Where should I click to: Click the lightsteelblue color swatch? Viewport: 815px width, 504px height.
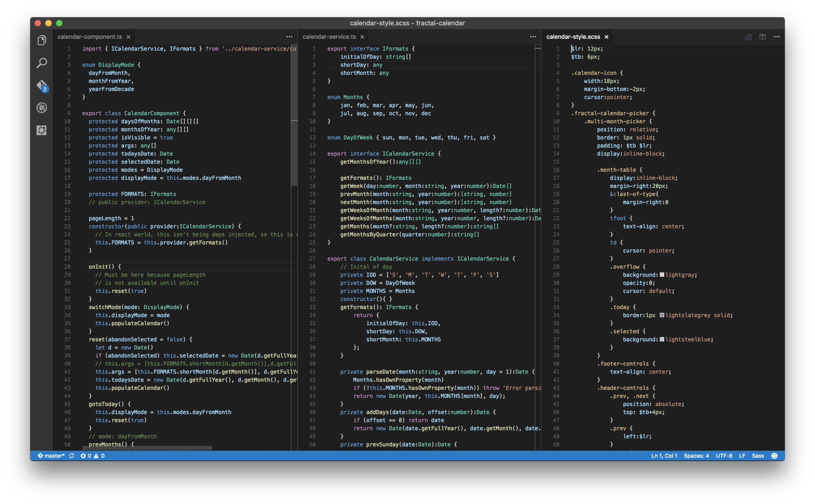(662, 339)
